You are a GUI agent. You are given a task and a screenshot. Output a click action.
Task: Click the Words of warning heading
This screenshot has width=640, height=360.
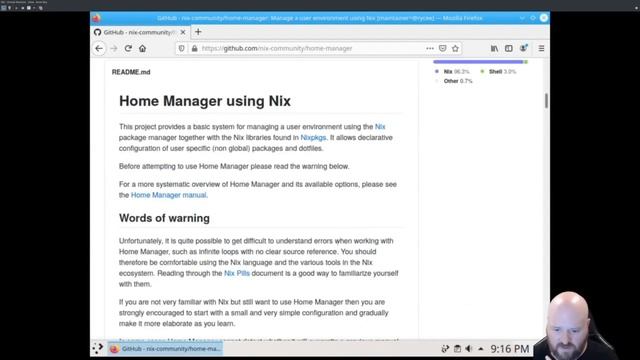point(164,218)
